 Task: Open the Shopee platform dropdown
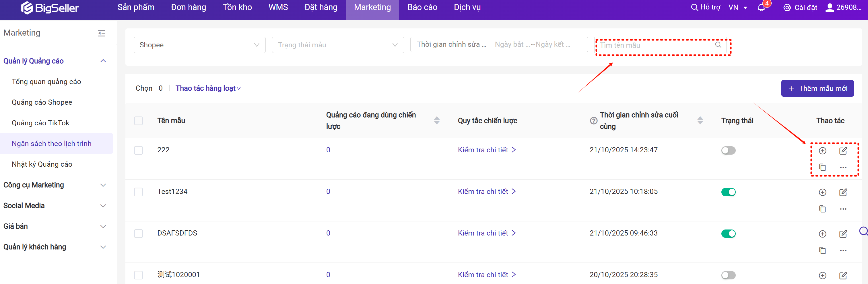click(x=199, y=45)
